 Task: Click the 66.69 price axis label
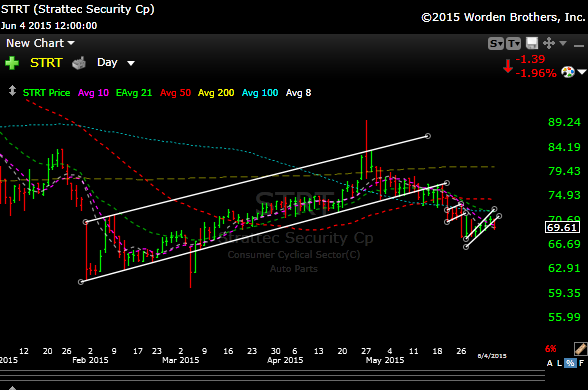click(564, 244)
